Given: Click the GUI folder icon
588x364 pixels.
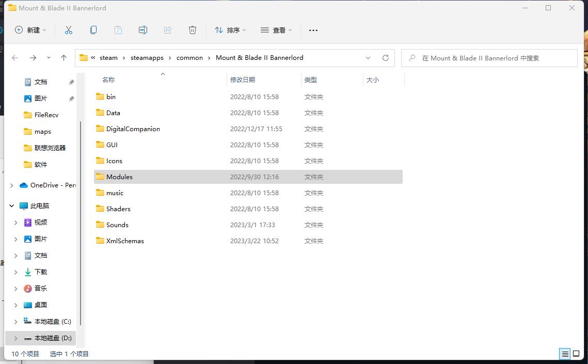Looking at the screenshot, I should 100,145.
